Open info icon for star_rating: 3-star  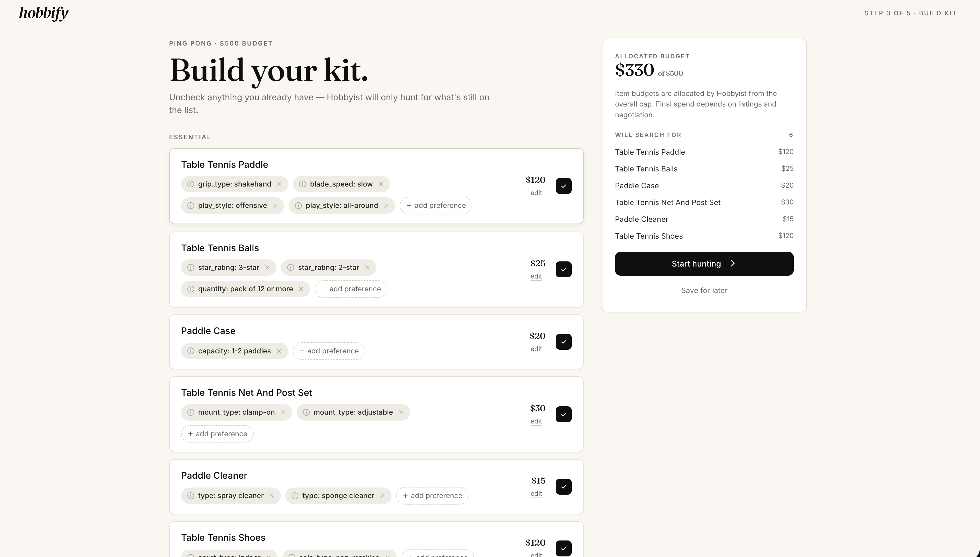pyautogui.click(x=190, y=267)
